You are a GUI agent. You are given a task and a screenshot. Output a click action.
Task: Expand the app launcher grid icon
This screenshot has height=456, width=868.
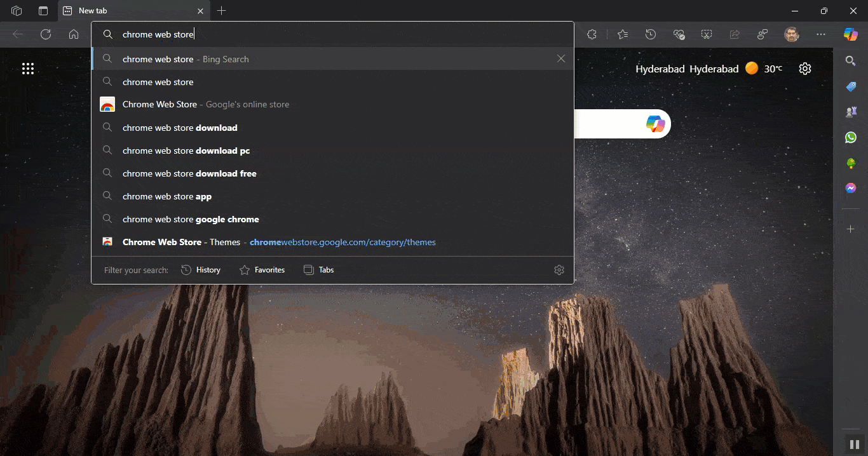(28, 68)
